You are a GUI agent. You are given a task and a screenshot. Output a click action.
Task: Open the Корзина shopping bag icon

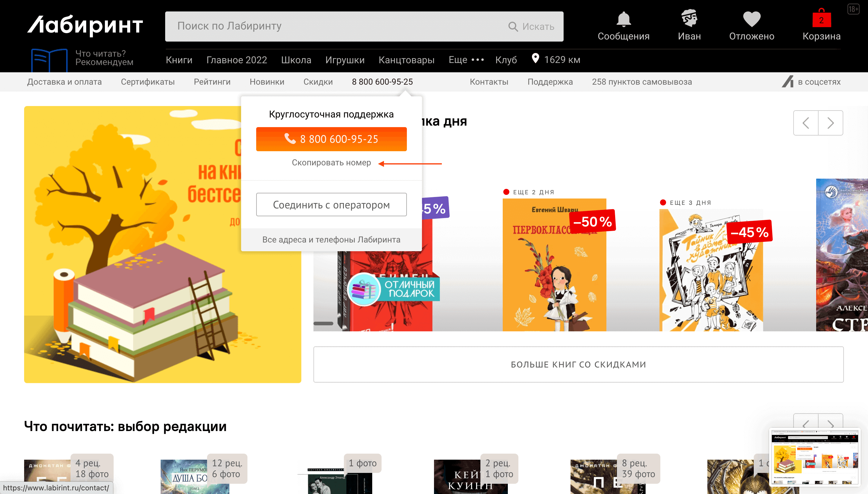tap(821, 19)
